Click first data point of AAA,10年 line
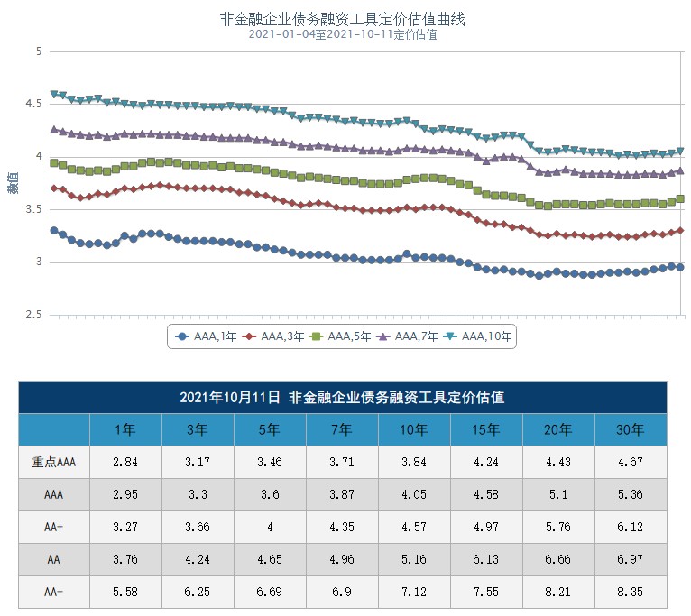The image size is (691, 616). [x=54, y=94]
